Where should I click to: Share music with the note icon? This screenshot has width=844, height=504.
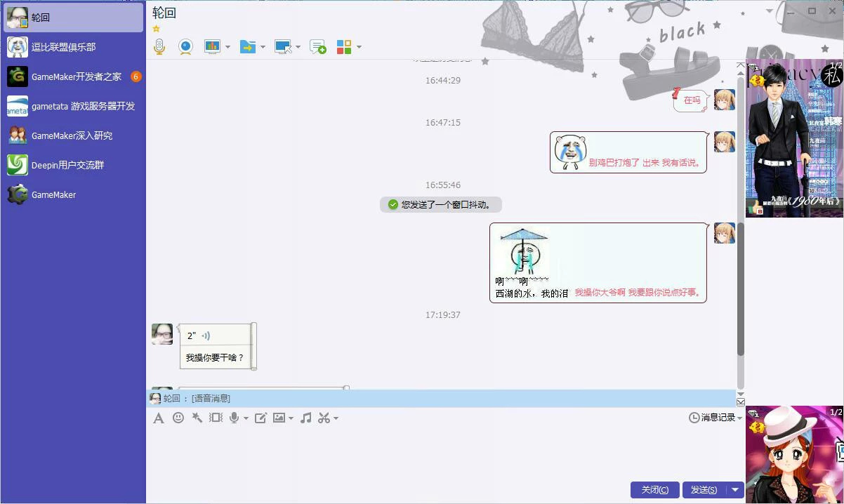click(305, 418)
